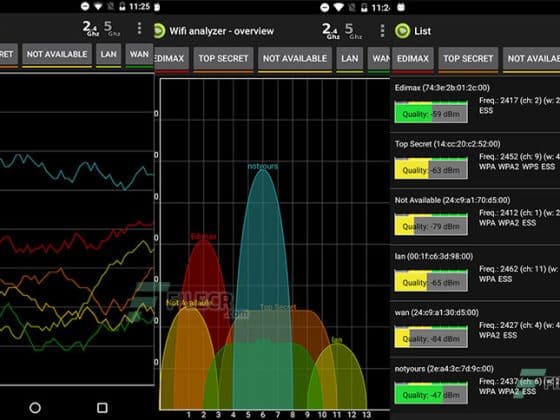Screen dimensions: 560x420
Task: Tap Edimax quality bar showing -59 dBm
Action: tap(431, 112)
